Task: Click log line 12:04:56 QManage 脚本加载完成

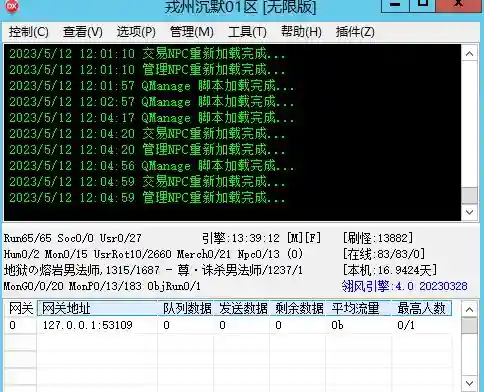Action: tap(151, 166)
